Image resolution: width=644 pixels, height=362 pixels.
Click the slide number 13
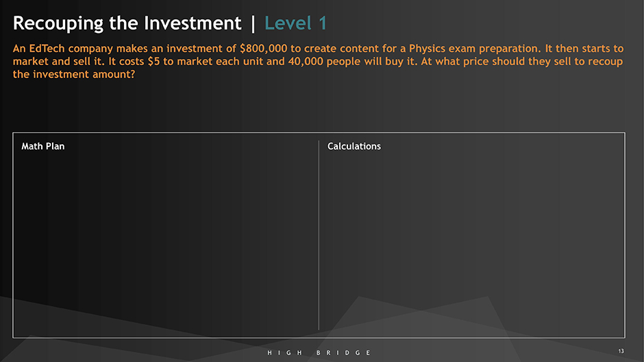[x=621, y=352]
